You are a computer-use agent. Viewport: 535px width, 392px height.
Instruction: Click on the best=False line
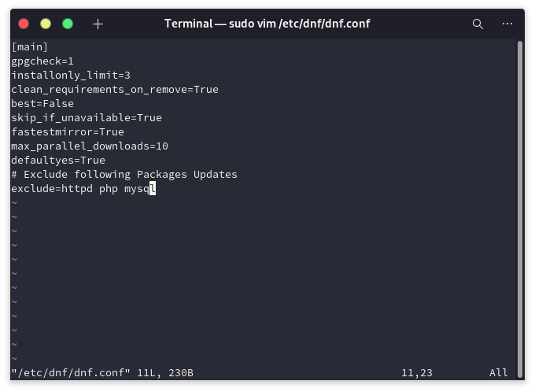pyautogui.click(x=42, y=103)
